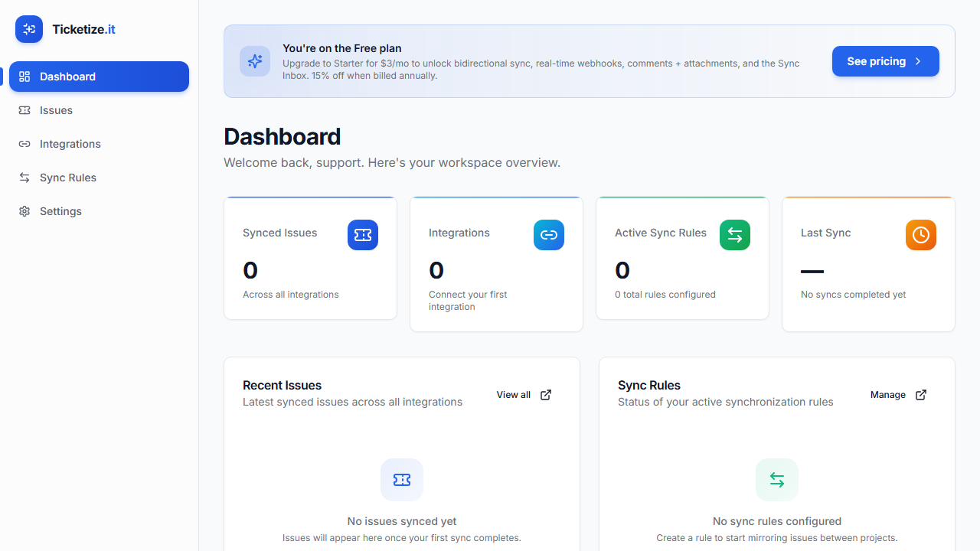Click the Last Sync label
Viewport: 980px width, 551px height.
click(x=825, y=233)
